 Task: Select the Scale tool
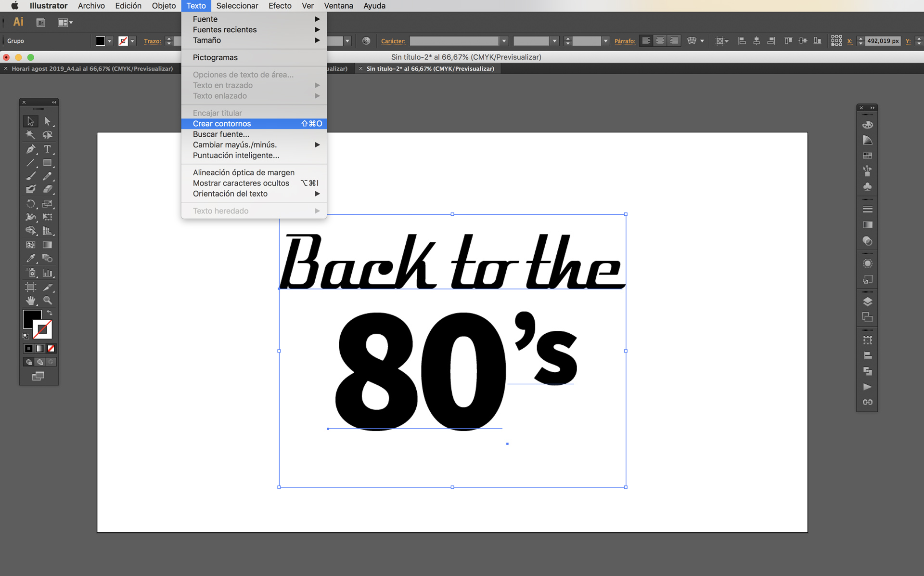[47, 204]
